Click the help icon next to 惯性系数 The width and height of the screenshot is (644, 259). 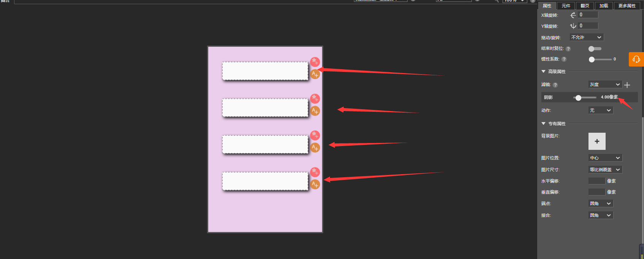pos(564,59)
